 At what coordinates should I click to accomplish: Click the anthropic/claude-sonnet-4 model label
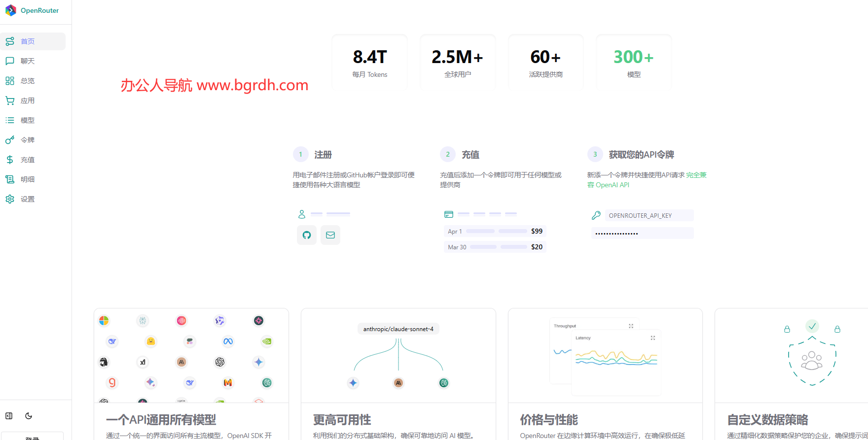coord(398,329)
